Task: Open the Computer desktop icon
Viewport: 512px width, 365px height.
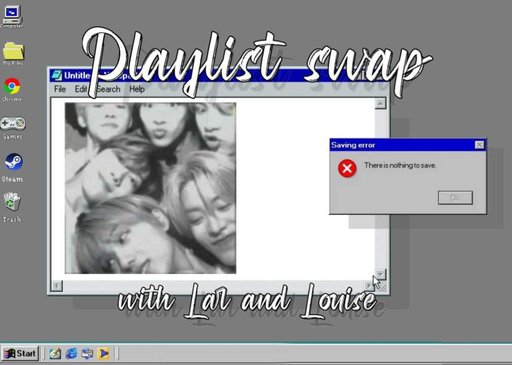Action: point(12,15)
